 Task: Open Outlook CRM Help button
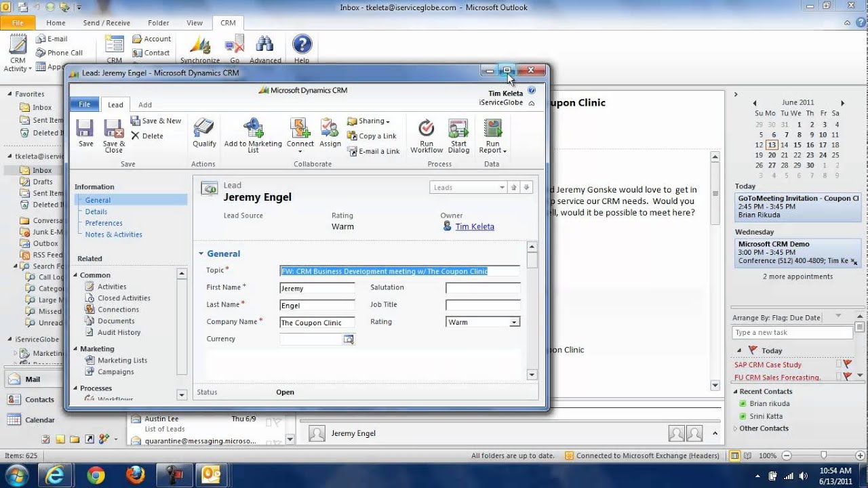(x=302, y=49)
